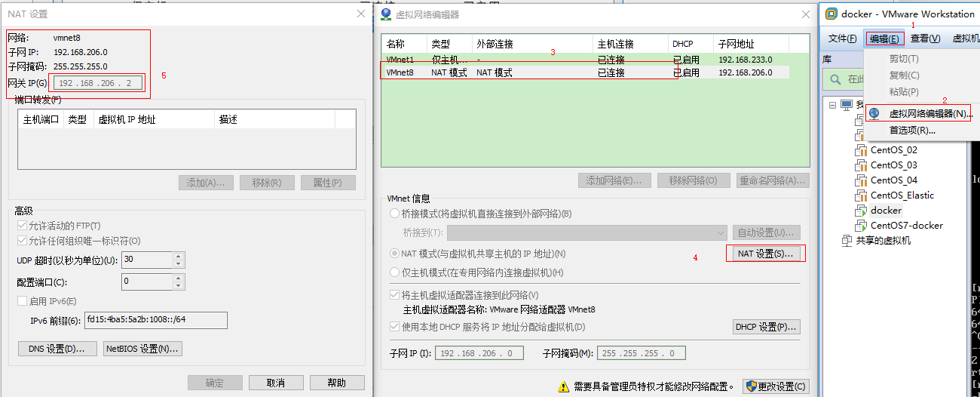The height and width of the screenshot is (397, 980).
Task: Enable the 启用 IPv6 checkbox
Action: pyautogui.click(x=22, y=301)
